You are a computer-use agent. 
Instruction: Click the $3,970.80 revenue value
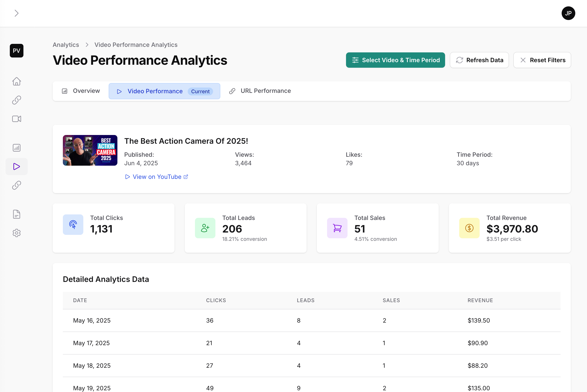pyautogui.click(x=512, y=229)
